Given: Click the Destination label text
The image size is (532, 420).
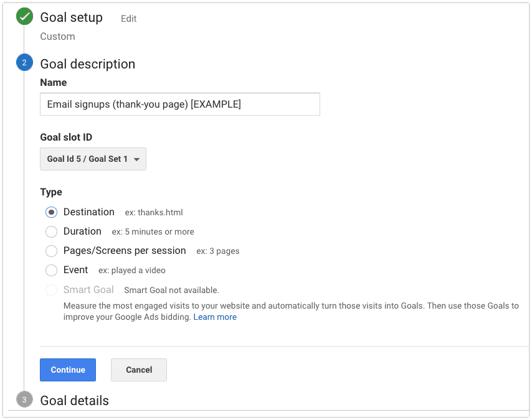Looking at the screenshot, I should click(x=89, y=212).
